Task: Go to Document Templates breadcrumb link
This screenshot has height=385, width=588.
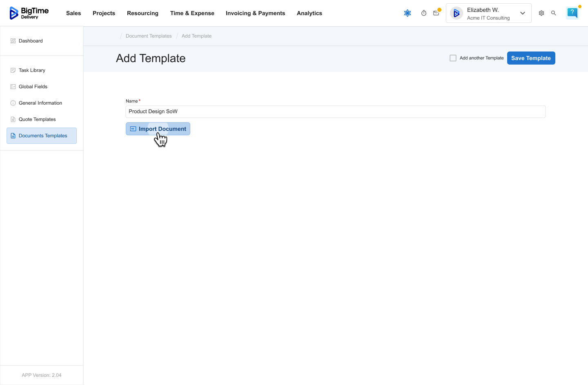Action: pos(149,36)
